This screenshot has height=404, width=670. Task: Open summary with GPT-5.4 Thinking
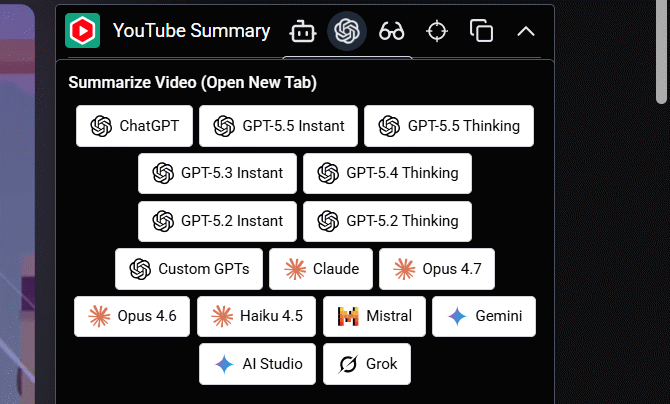387,174
